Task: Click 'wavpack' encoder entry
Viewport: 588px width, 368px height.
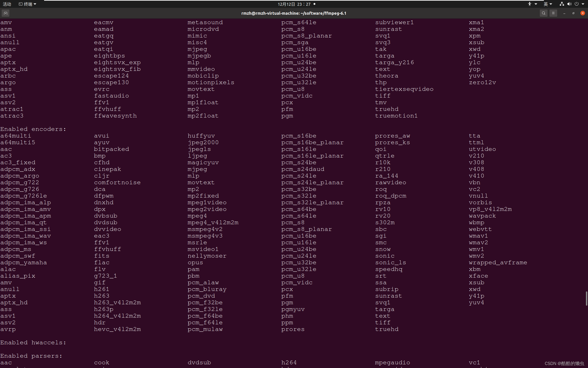Action: (x=483, y=216)
